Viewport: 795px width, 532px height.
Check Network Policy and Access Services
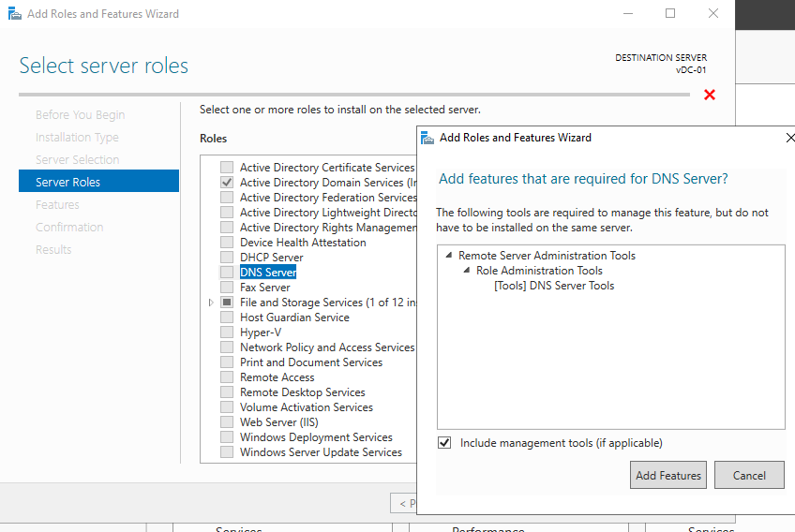[x=227, y=347]
